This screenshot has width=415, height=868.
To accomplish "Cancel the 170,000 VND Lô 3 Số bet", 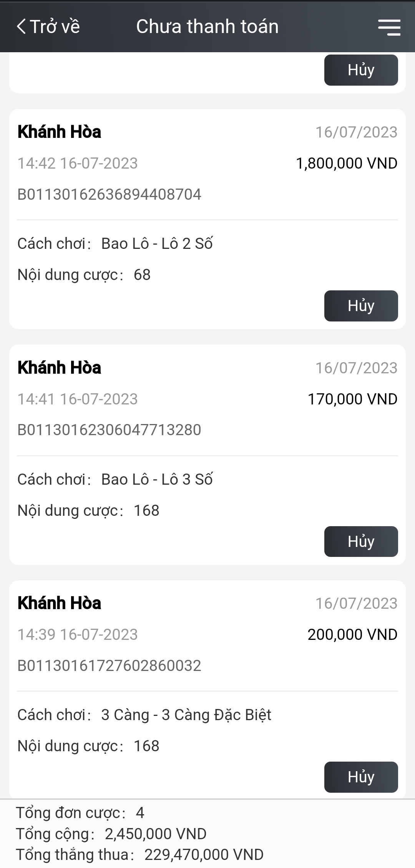I will (x=361, y=541).
